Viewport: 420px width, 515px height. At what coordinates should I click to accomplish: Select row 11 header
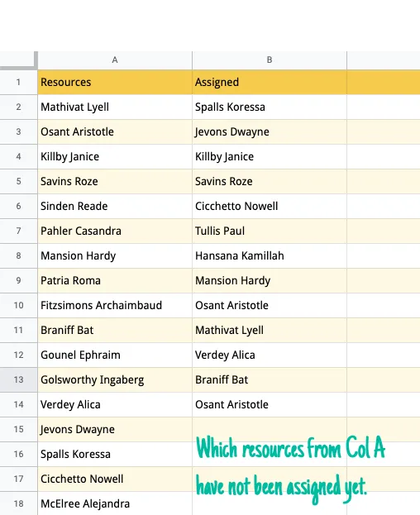19,330
